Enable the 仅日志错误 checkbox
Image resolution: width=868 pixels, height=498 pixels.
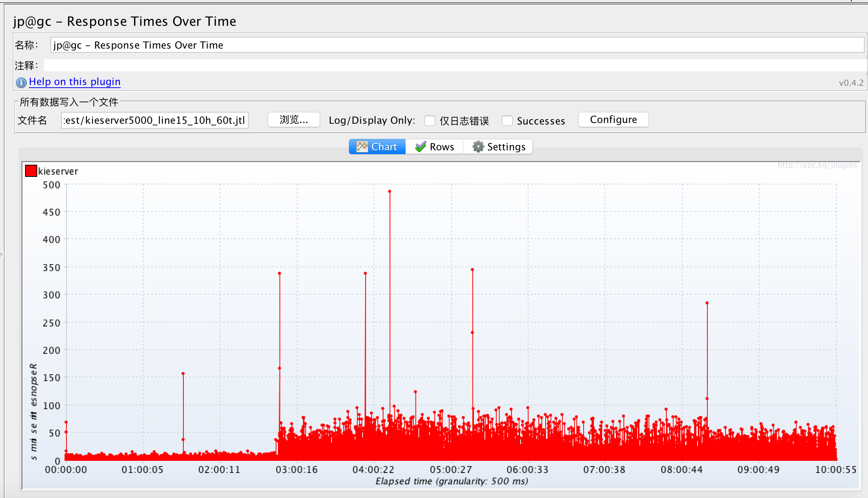pyautogui.click(x=430, y=121)
